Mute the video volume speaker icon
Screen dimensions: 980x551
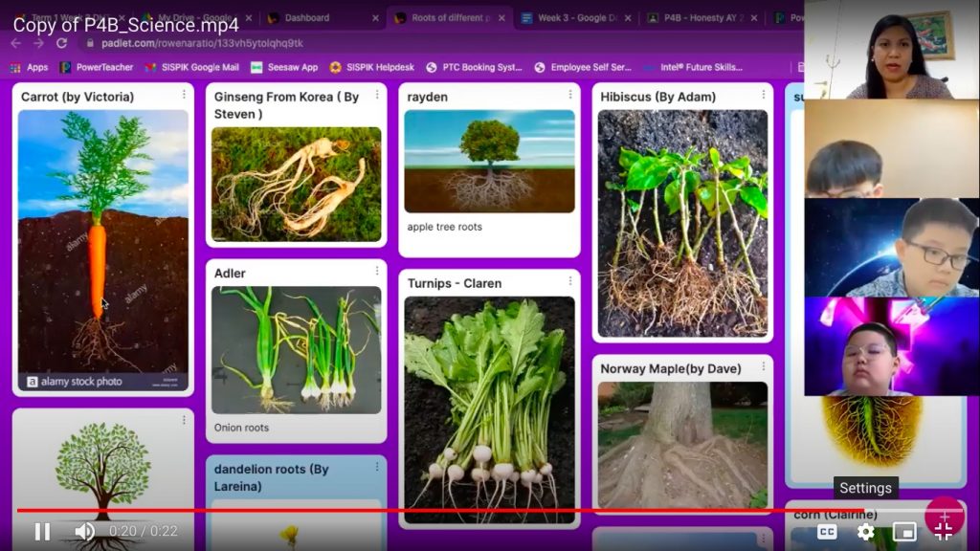coord(85,532)
